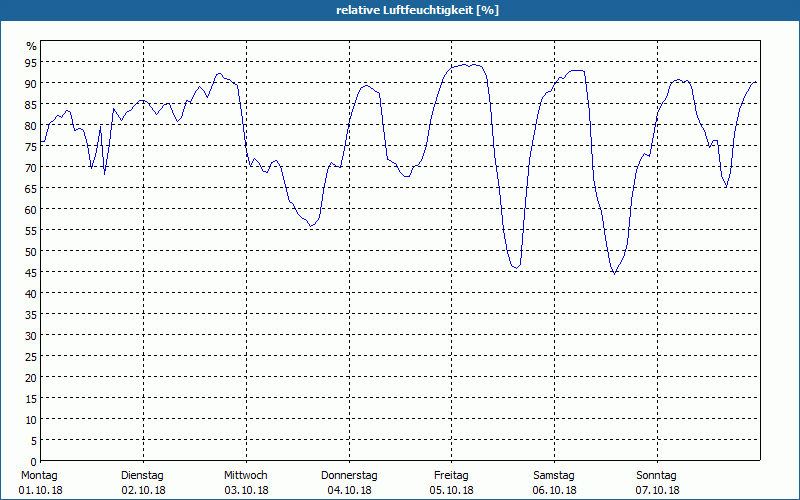Select the 90 y-axis label
Screen dimensions: 800x500
(x=32, y=84)
